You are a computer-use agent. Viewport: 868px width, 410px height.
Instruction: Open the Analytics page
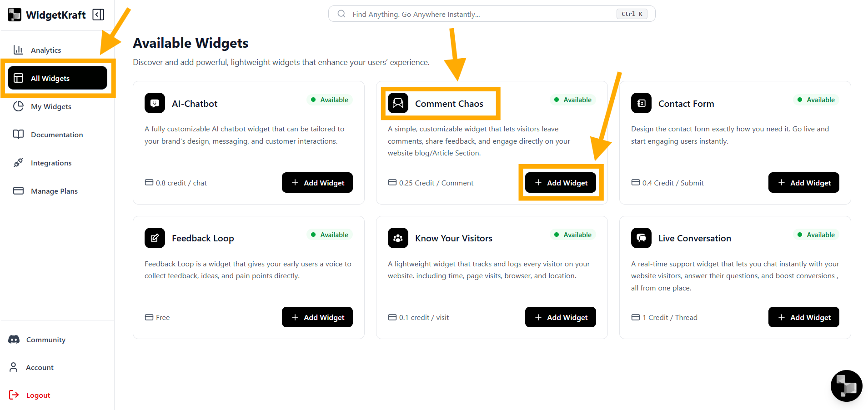(45, 50)
